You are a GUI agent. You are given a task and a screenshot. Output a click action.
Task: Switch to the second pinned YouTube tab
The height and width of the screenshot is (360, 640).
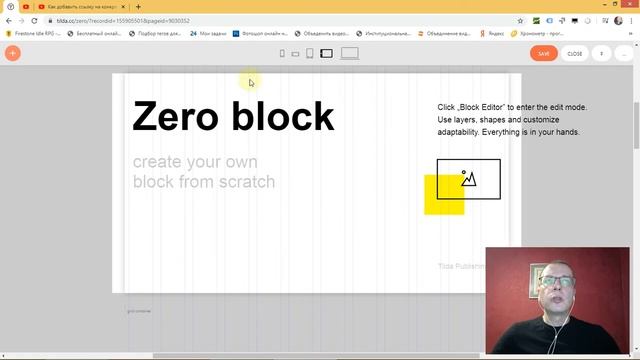(26, 7)
